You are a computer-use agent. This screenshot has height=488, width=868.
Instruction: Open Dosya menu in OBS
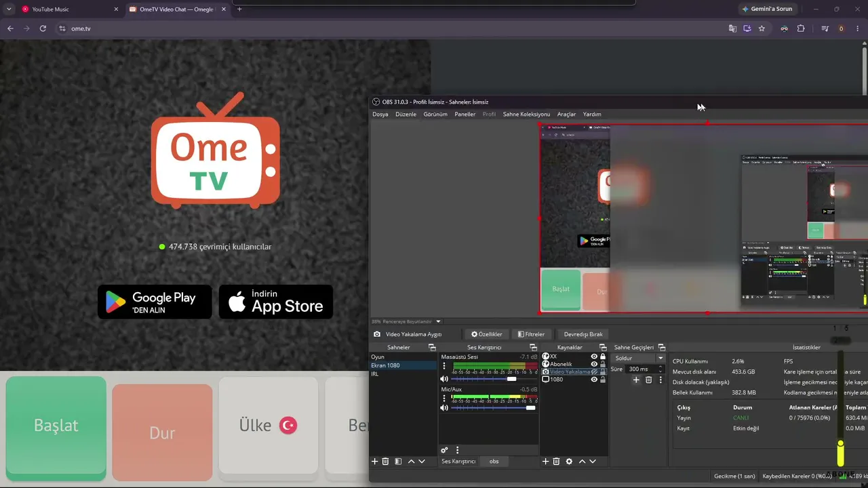(x=380, y=115)
